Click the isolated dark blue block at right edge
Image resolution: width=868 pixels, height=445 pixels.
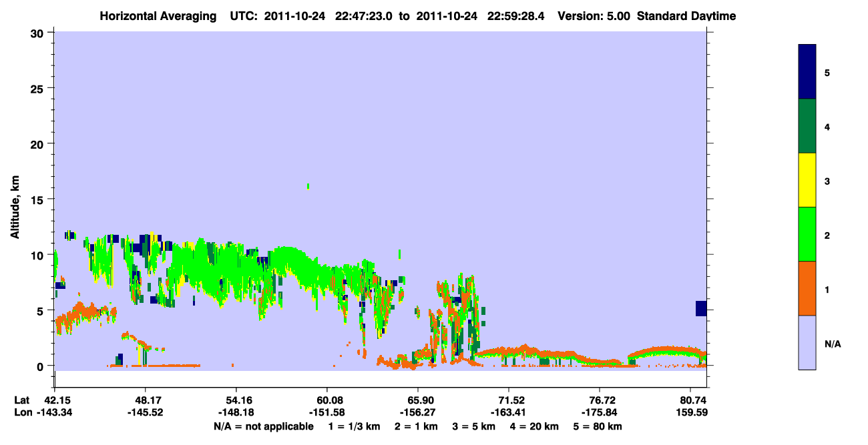700,308
